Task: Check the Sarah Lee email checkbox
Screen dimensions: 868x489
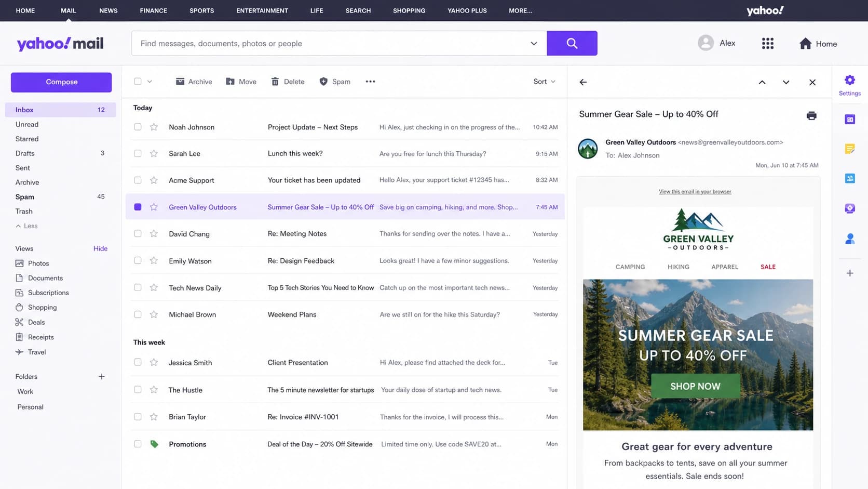Action: click(138, 153)
